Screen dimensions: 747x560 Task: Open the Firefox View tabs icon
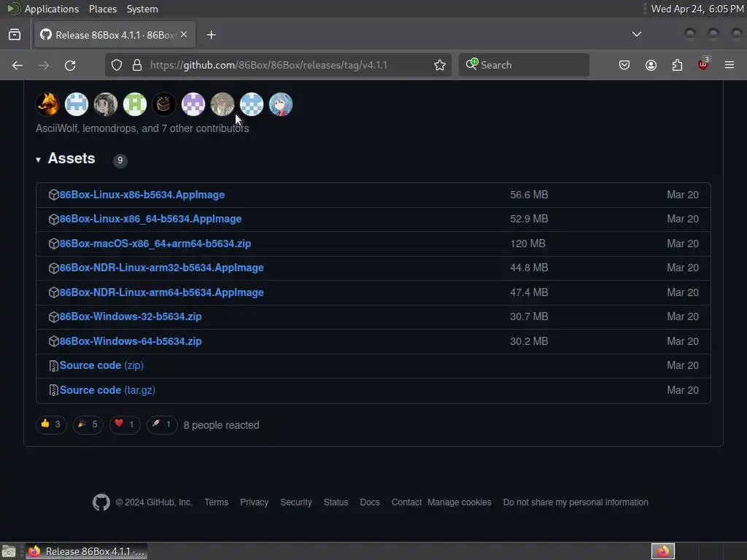[15, 35]
